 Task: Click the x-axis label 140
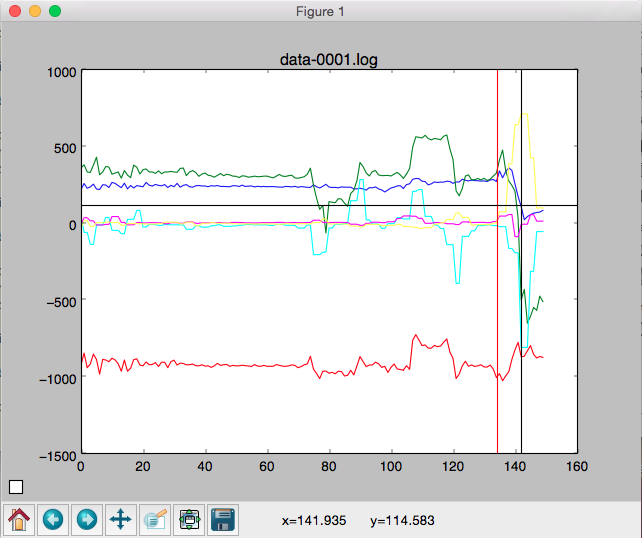tap(515, 466)
